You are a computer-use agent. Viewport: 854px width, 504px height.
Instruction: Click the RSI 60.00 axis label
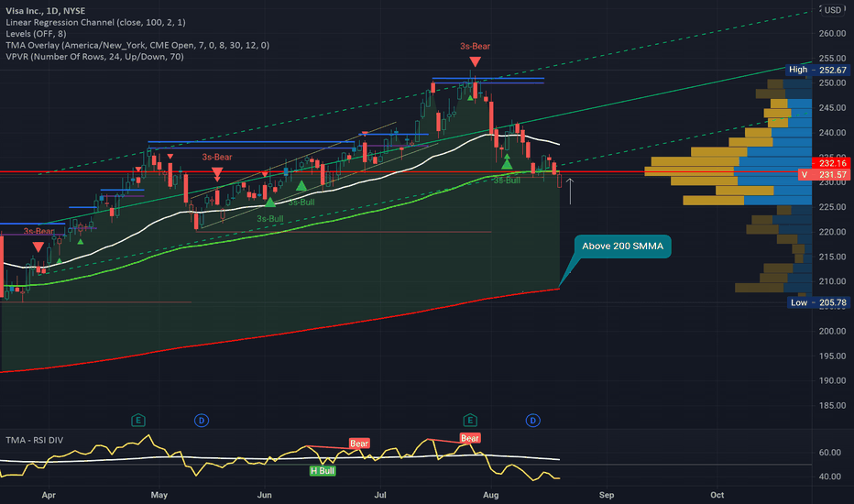[x=830, y=453]
